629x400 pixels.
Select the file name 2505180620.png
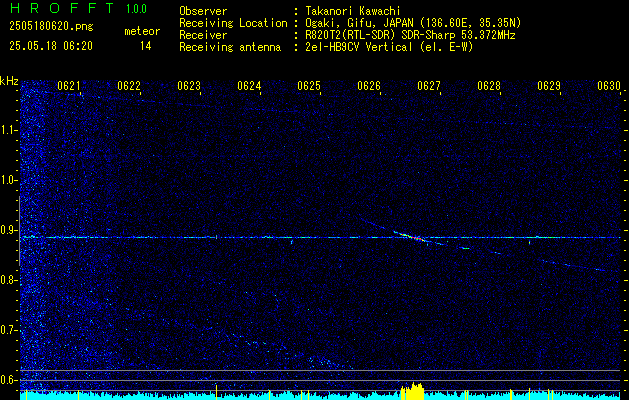click(51, 27)
